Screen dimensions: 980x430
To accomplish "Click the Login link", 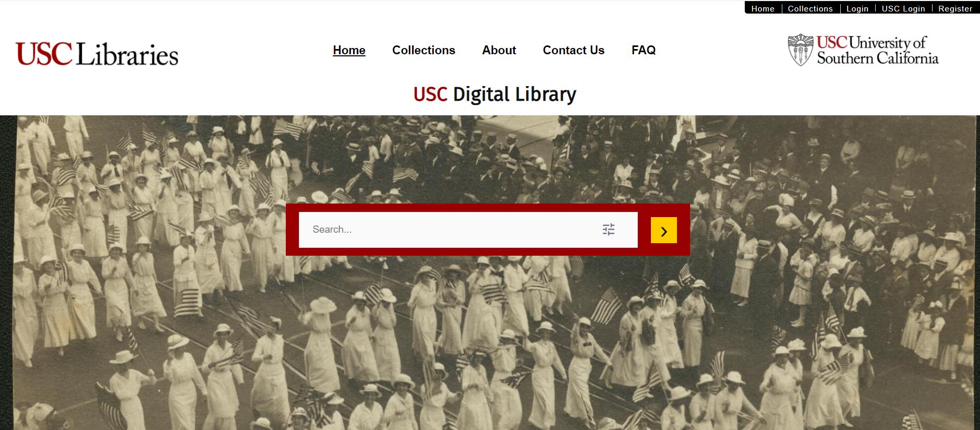I will click(857, 8).
